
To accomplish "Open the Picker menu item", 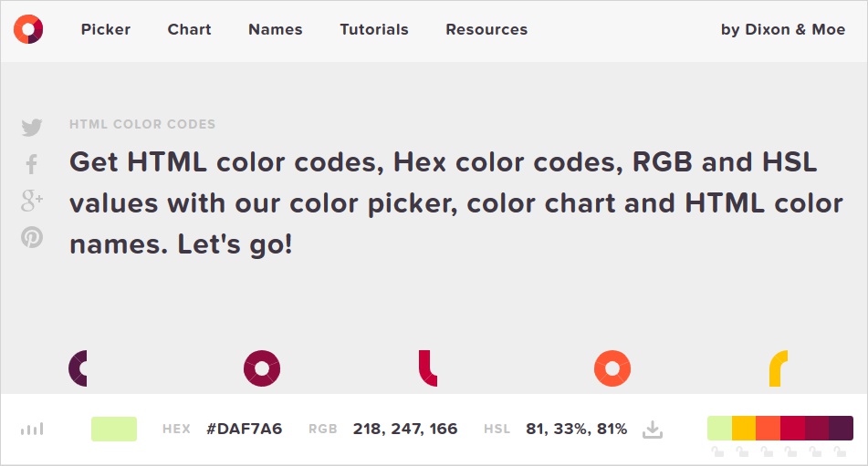I will click(x=106, y=29).
